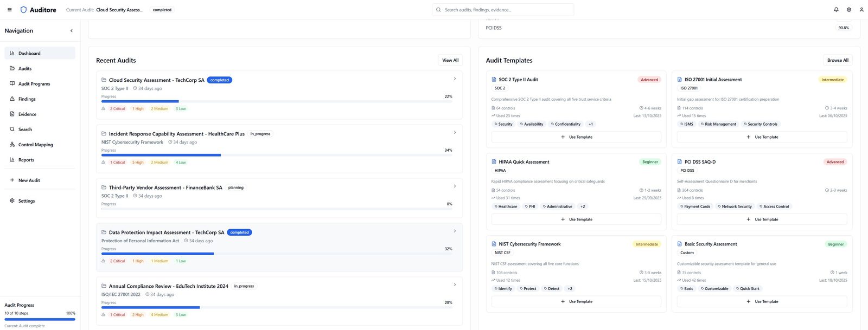
Task: Click Quick Start tag on Basic Security
Action: coord(748,289)
